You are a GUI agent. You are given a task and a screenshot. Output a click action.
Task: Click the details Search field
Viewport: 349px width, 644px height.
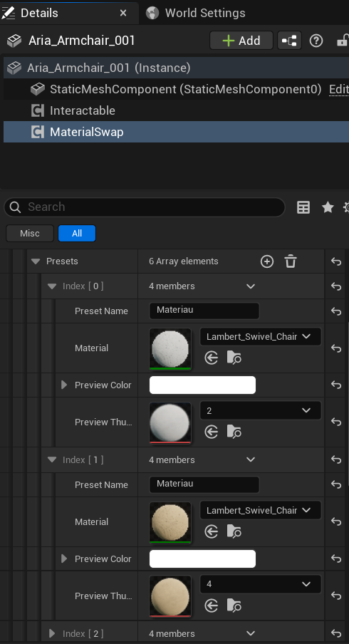145,207
